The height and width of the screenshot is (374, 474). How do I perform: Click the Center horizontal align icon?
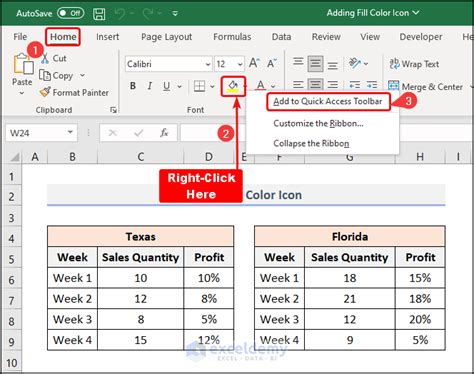pyautogui.click(x=315, y=85)
